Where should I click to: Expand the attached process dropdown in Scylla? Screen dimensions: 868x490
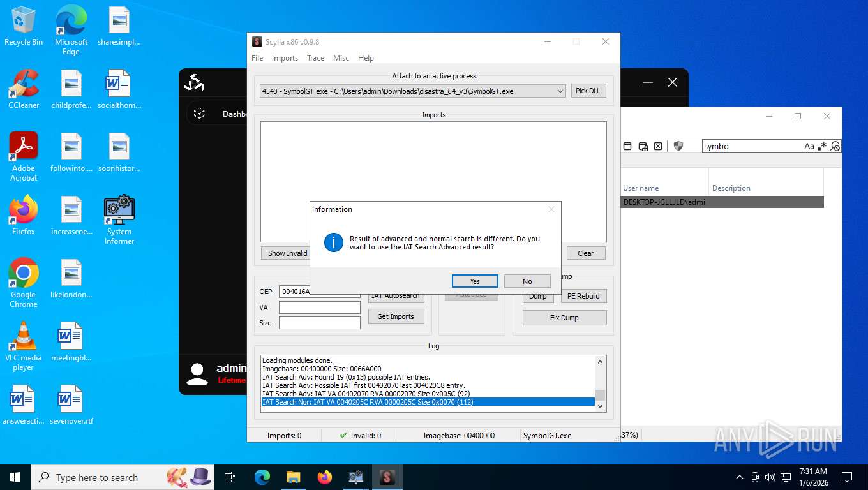coord(560,91)
